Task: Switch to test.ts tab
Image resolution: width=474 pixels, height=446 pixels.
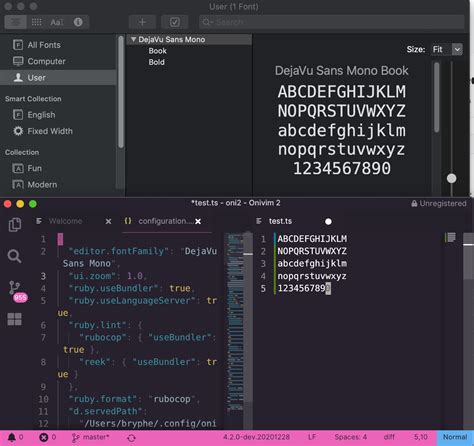Action: click(x=280, y=221)
